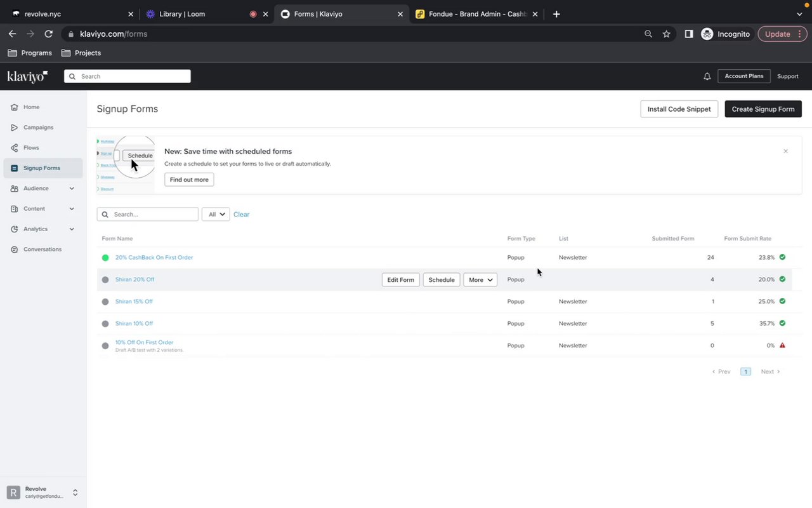The height and width of the screenshot is (508, 812).
Task: Open Home from the sidebar
Action: pos(31,107)
